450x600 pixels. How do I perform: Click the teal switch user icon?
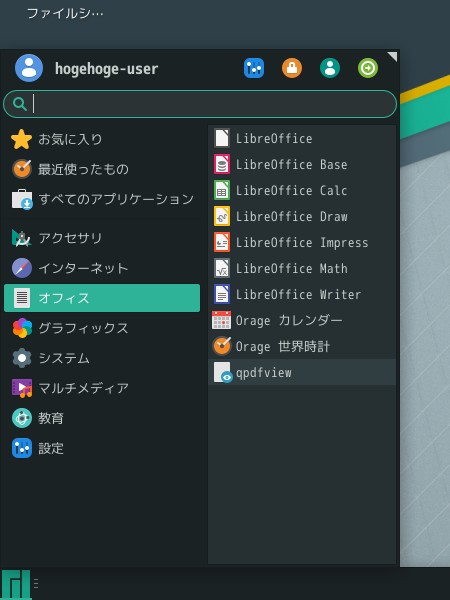tap(330, 68)
